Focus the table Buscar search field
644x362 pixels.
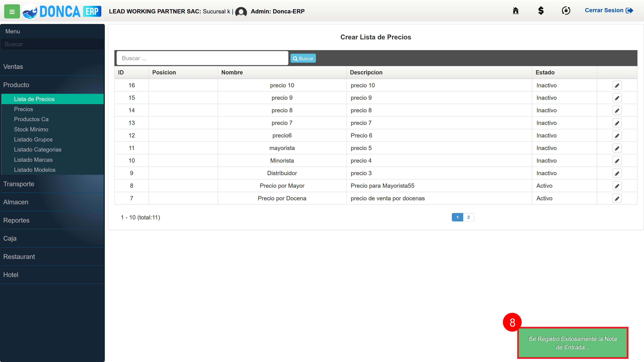(202, 58)
